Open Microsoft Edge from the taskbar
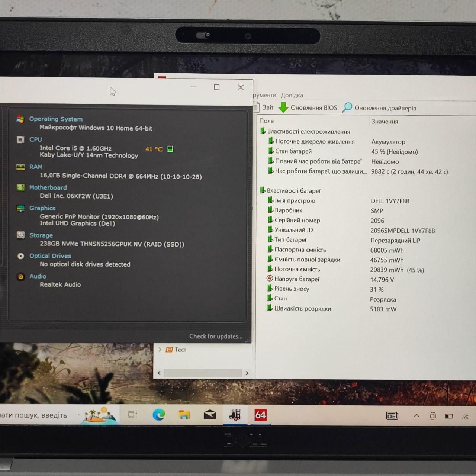Screen dimensions: 476x476 point(159,415)
